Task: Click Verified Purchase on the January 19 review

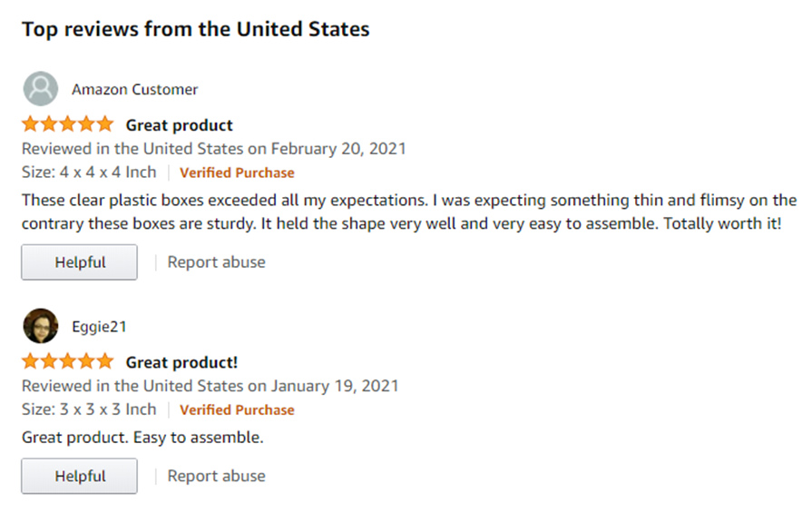Action: tap(237, 409)
